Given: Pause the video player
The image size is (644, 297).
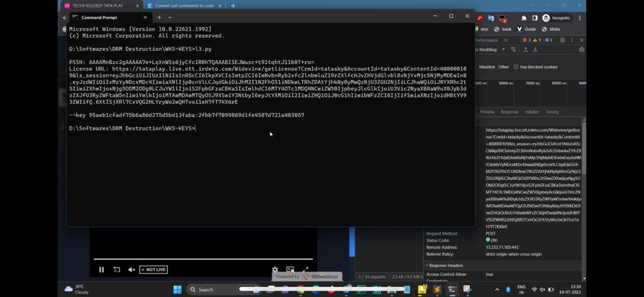Looking at the screenshot, I should pos(101,269).
